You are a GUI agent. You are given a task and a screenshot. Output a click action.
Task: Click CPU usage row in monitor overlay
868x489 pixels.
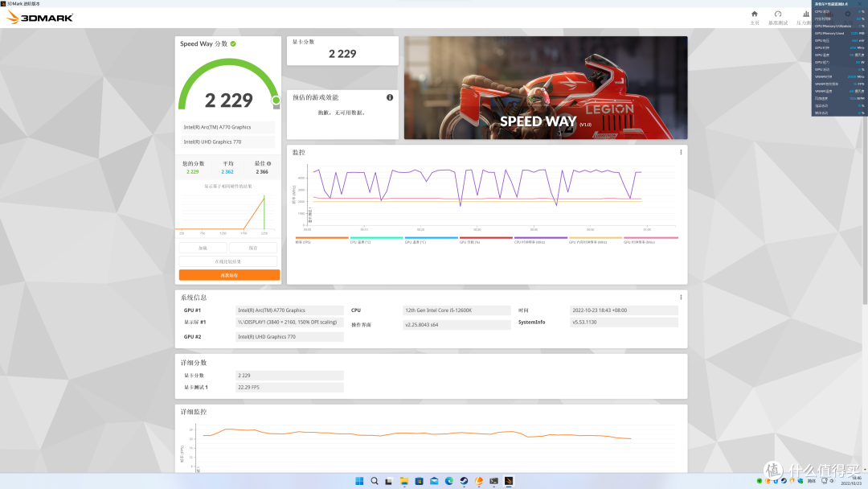(838, 11)
